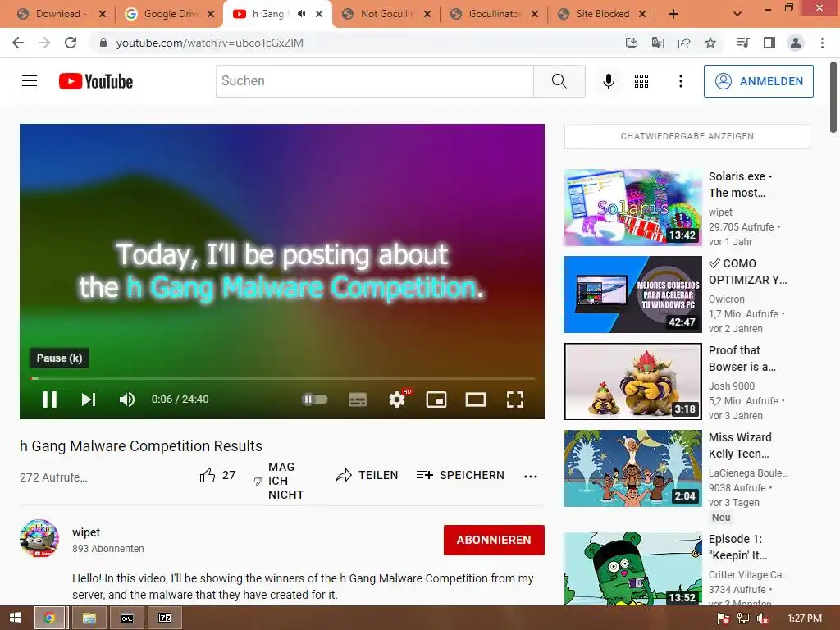Screen dimensions: 840x630
Task: Open Solaris.exe video thumbnail
Action: coord(633,208)
